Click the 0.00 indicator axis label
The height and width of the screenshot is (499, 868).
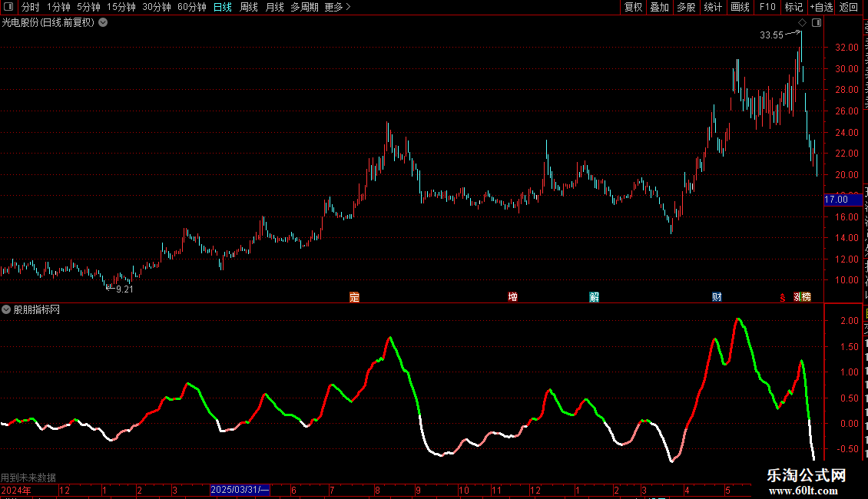click(x=849, y=424)
